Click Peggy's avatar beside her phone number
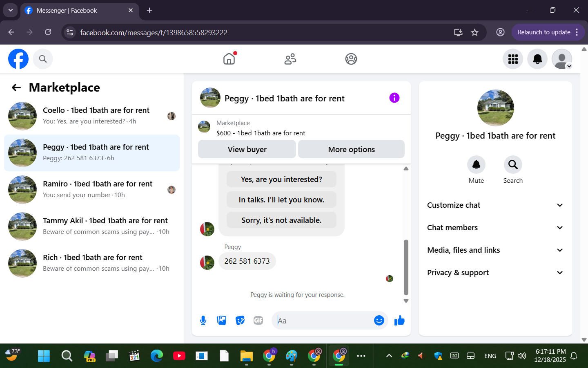 [207, 263]
